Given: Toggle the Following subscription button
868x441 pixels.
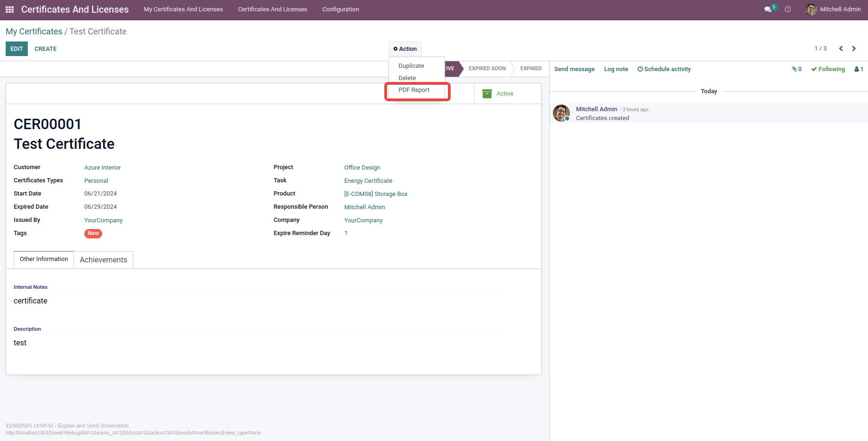Looking at the screenshot, I should [828, 69].
